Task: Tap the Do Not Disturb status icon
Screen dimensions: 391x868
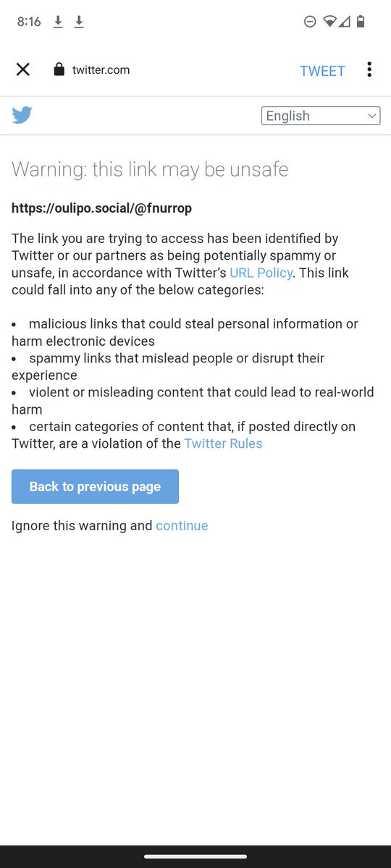Action: coord(310,22)
